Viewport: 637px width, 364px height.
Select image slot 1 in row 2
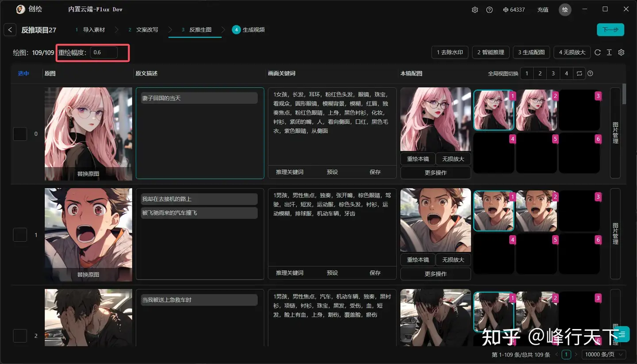pyautogui.click(x=494, y=312)
